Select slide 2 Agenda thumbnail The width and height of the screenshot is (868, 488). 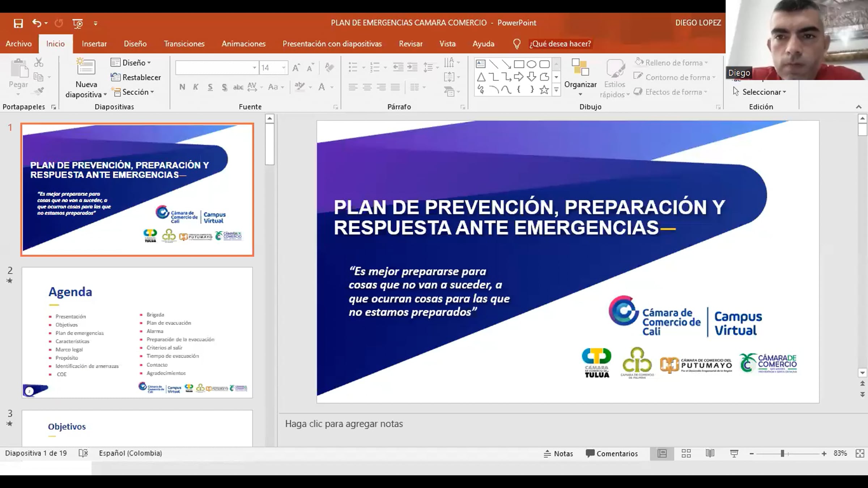(137, 332)
